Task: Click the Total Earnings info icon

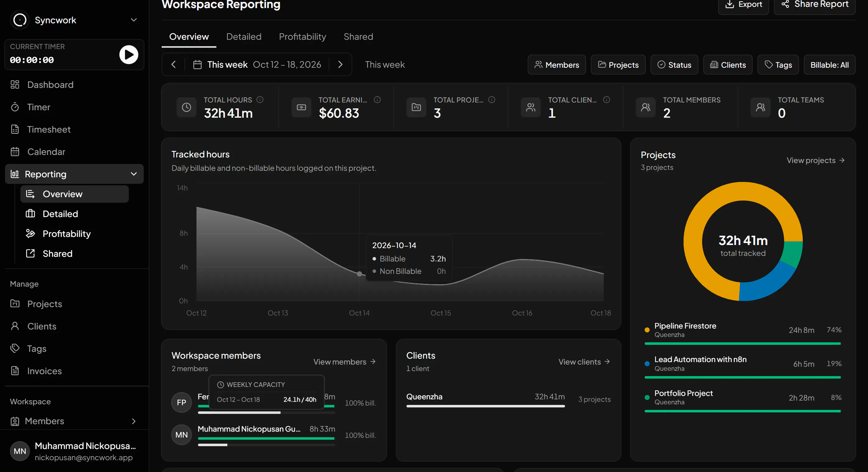Action: click(x=377, y=100)
